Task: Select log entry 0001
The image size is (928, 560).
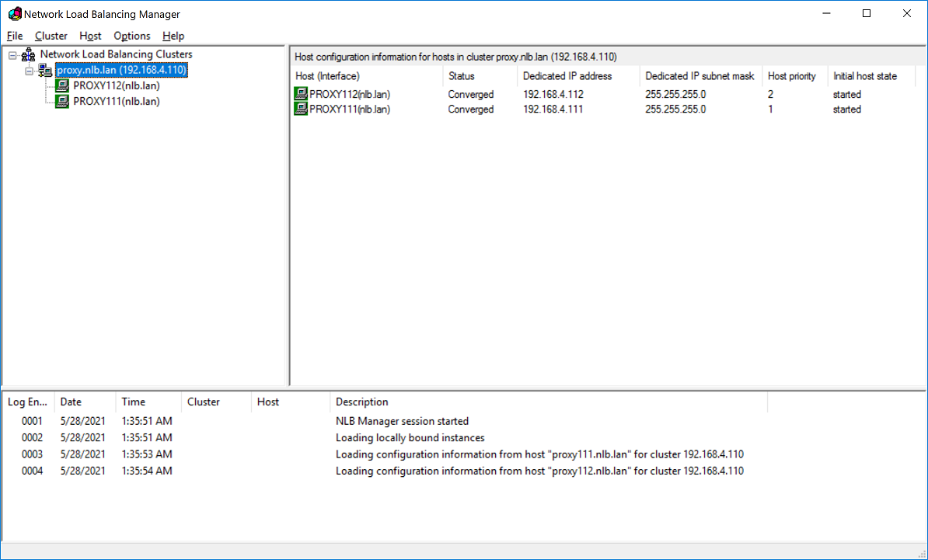Action: pos(33,421)
